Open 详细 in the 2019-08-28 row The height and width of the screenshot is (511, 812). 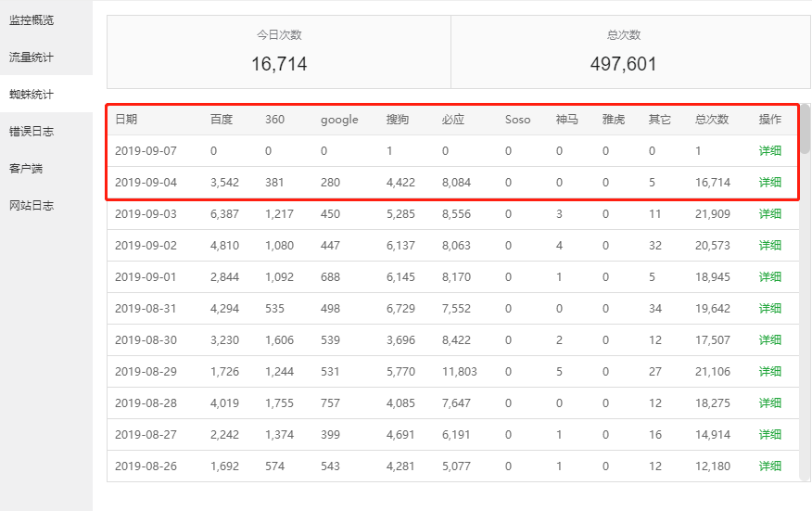770,403
